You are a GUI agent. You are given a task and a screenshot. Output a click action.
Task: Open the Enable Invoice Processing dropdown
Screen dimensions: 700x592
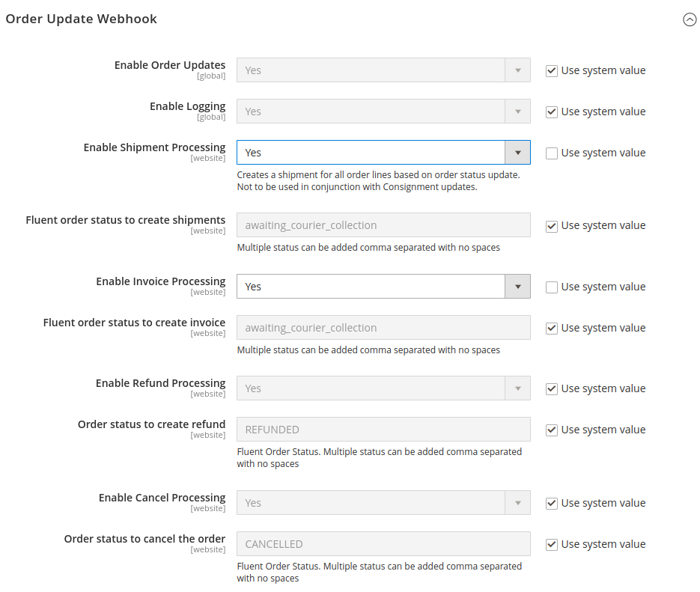click(x=383, y=287)
